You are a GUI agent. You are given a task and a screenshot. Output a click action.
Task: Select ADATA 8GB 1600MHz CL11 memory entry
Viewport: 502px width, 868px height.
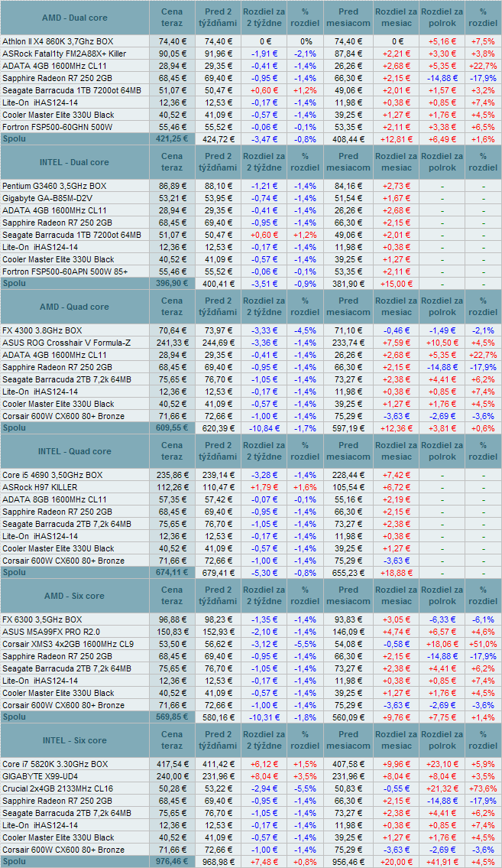54,499
